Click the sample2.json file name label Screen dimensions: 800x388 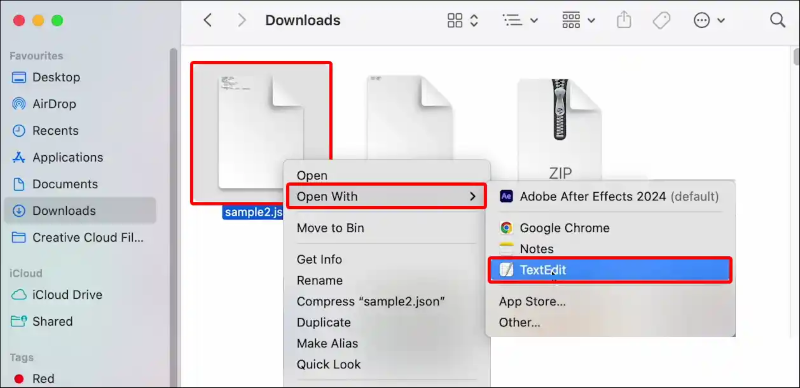tap(253, 212)
